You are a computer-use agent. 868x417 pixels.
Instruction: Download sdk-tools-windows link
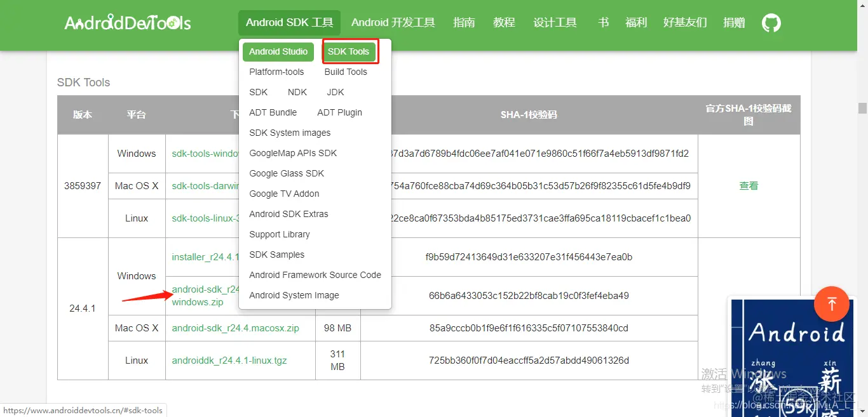click(205, 154)
